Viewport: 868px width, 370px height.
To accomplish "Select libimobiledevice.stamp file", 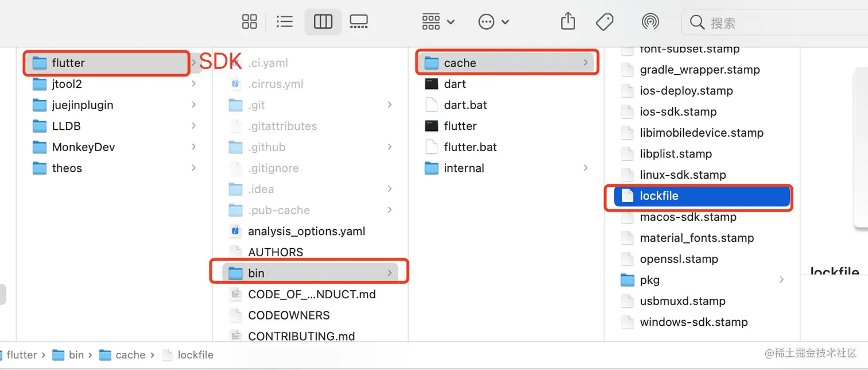I will (702, 133).
